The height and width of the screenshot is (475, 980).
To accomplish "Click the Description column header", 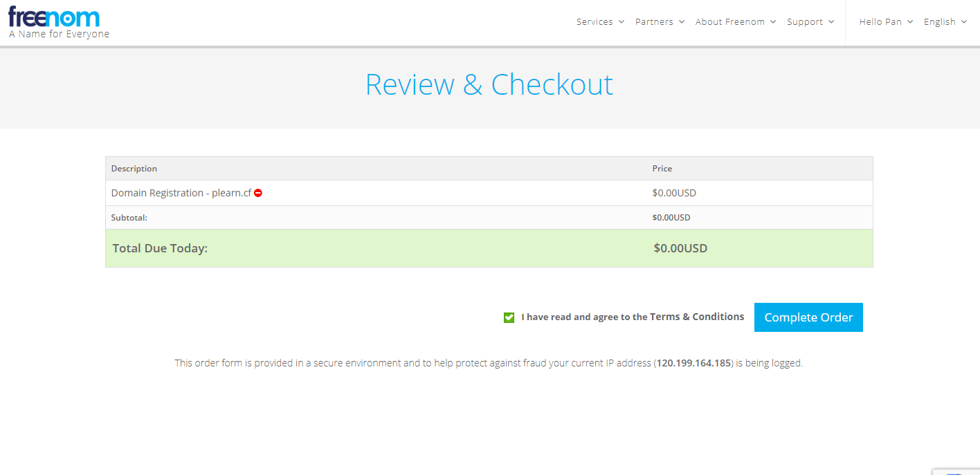I will (134, 169).
